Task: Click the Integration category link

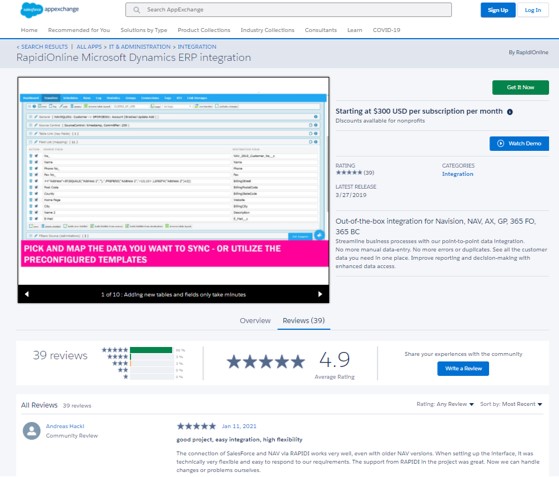Action: 458,174
